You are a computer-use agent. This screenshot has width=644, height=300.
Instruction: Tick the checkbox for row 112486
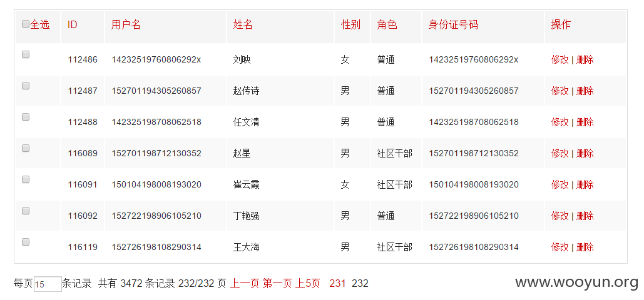point(26,54)
